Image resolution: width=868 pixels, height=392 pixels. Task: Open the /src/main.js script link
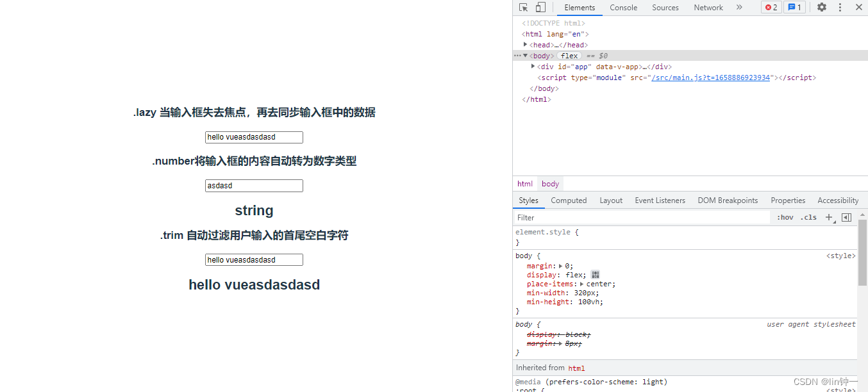pyautogui.click(x=710, y=78)
